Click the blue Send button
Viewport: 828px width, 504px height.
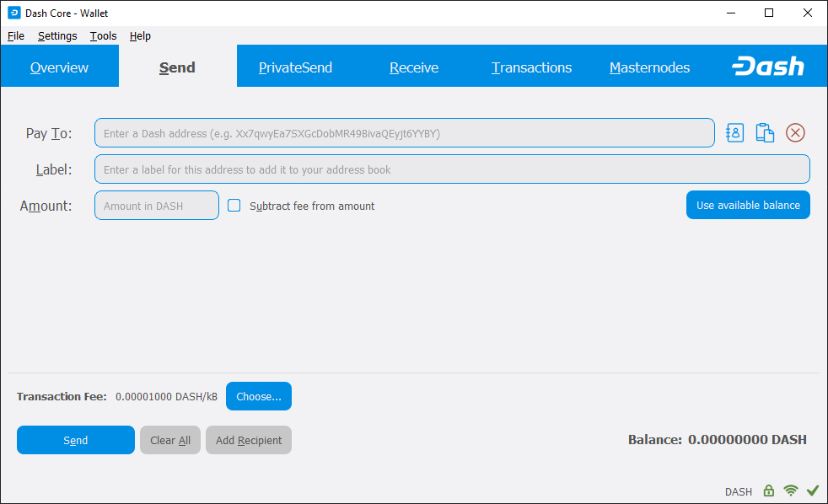[76, 440]
